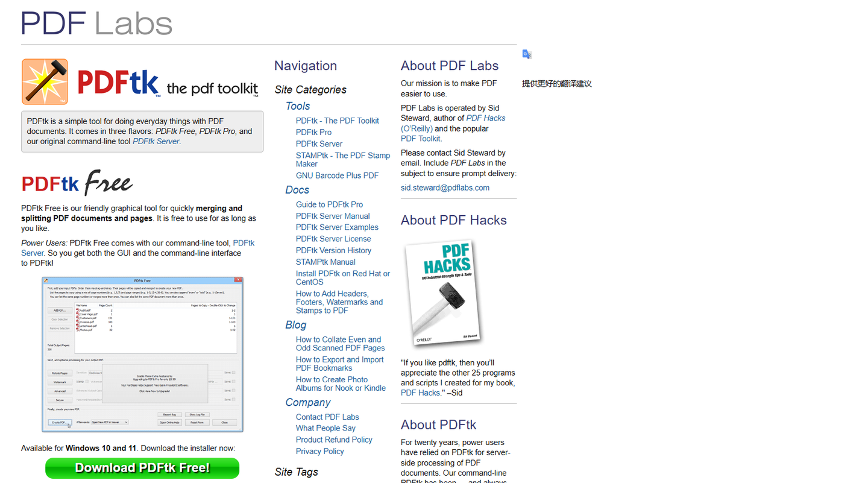The image size is (868, 483).
Task: Open the PDFtk Free app screenshot
Action: [142, 355]
